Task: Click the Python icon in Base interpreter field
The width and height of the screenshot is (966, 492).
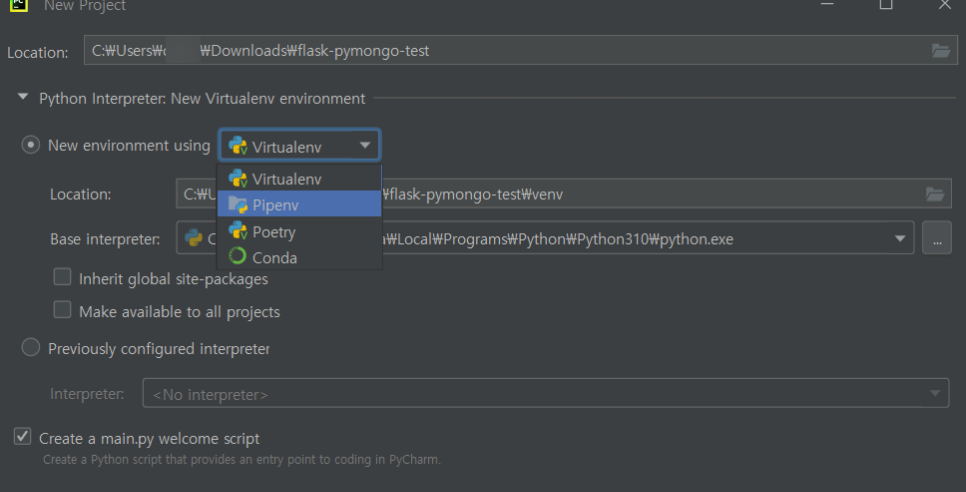Action: pos(193,238)
